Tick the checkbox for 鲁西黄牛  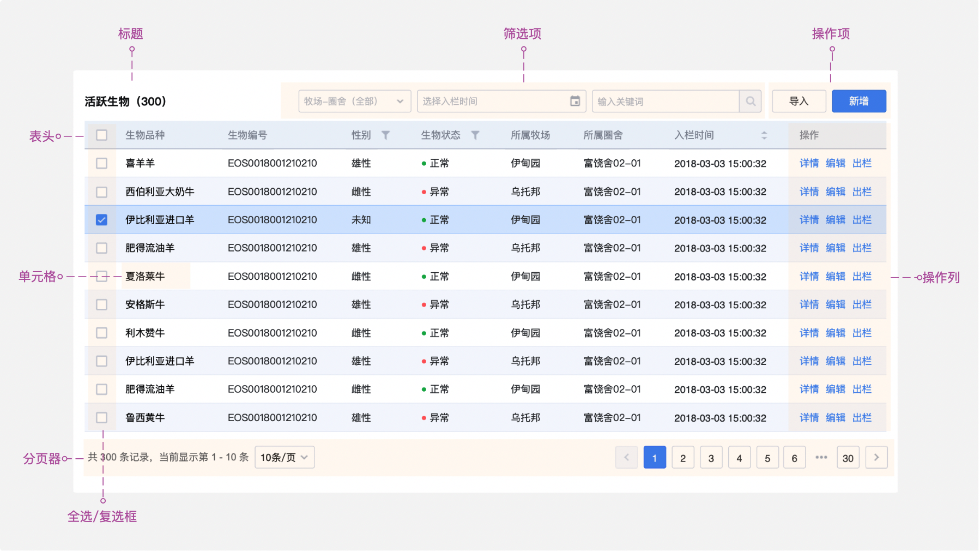pyautogui.click(x=102, y=418)
